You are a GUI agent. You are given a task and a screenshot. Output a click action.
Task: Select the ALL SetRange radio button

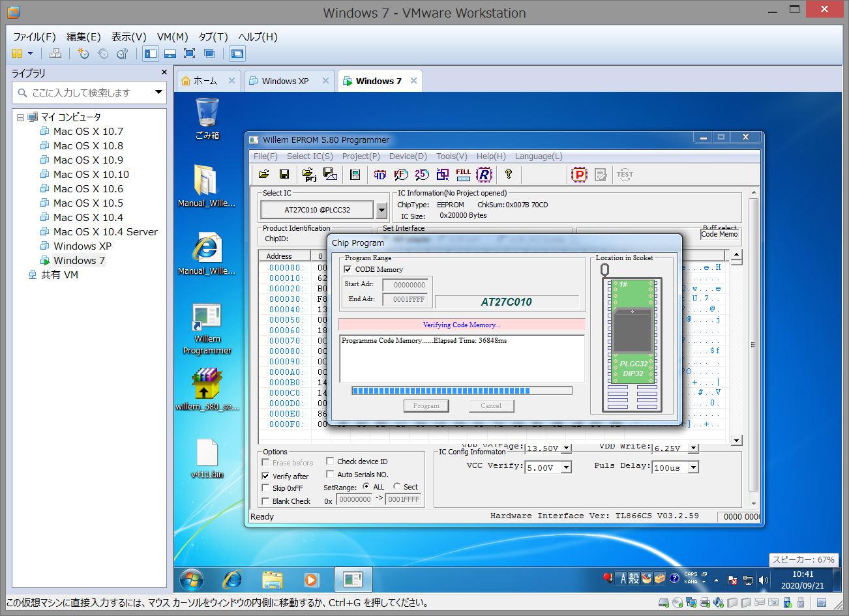(x=366, y=486)
